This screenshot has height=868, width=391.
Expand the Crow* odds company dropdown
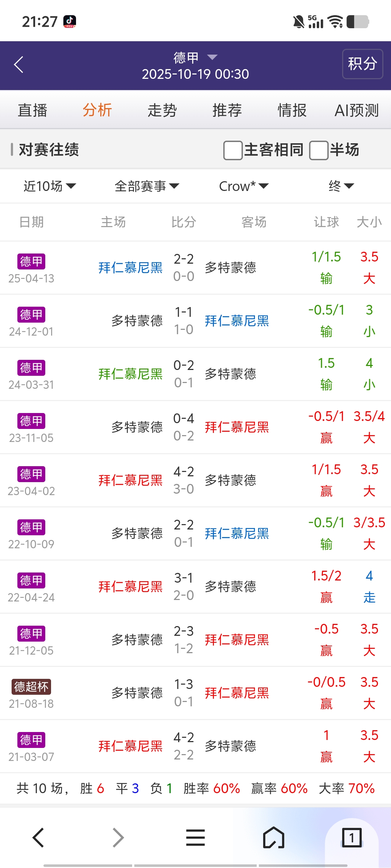pos(244,186)
